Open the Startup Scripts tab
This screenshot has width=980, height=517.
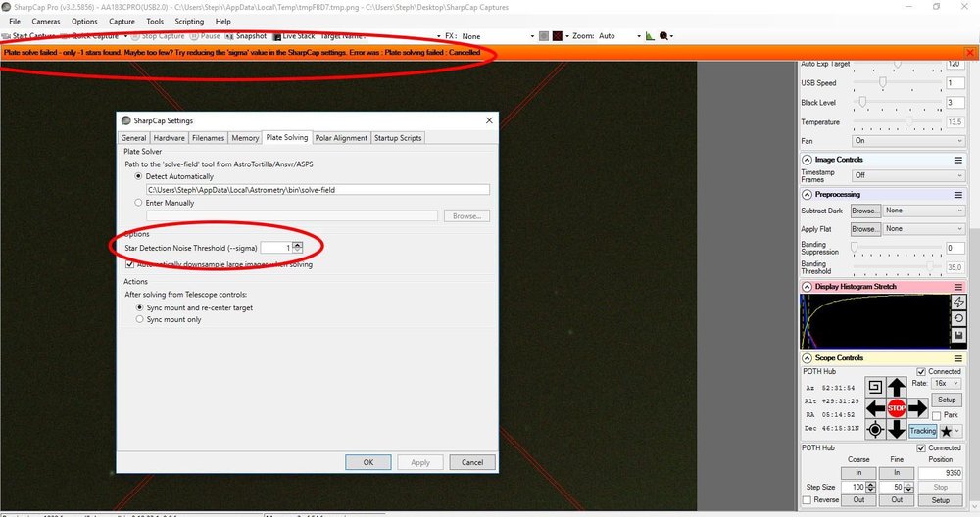click(398, 138)
